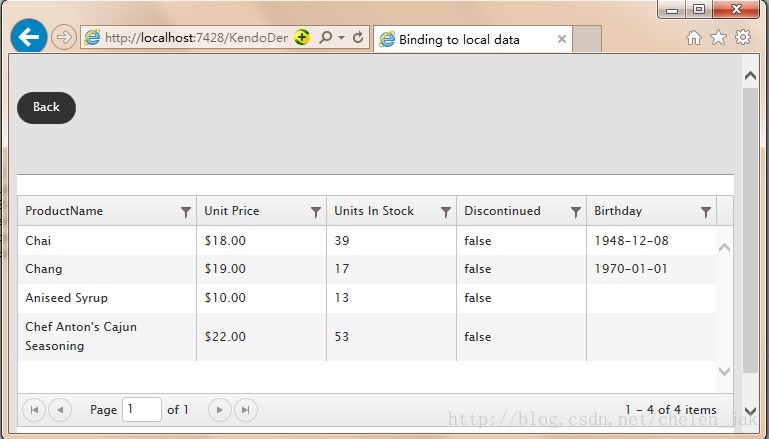Viewport: 769px width, 439px height.
Task: Open Favorites star icon
Action: point(718,37)
